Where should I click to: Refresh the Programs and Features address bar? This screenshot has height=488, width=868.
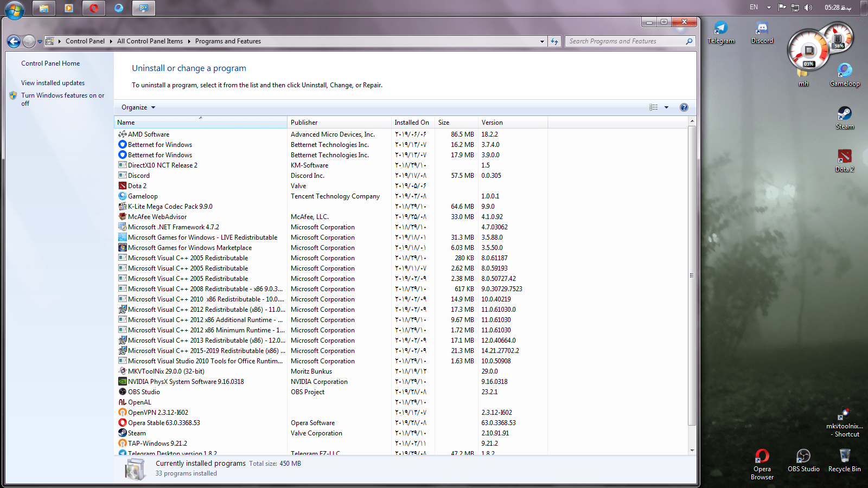(554, 41)
